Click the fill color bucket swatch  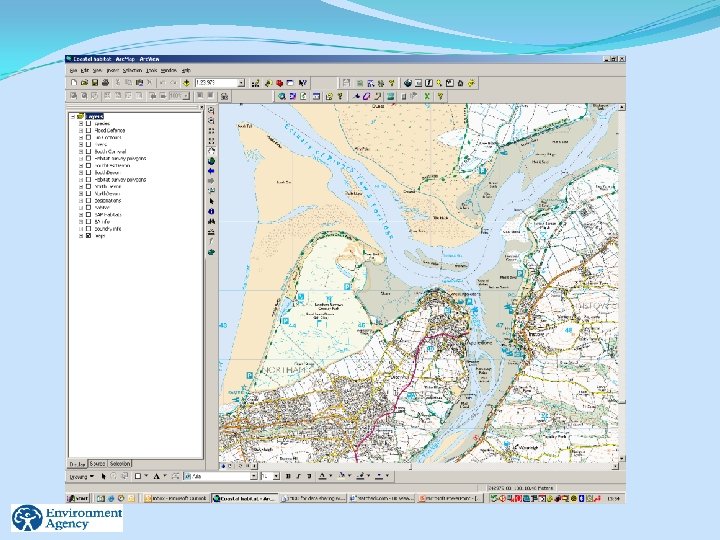pyautogui.click(x=342, y=476)
